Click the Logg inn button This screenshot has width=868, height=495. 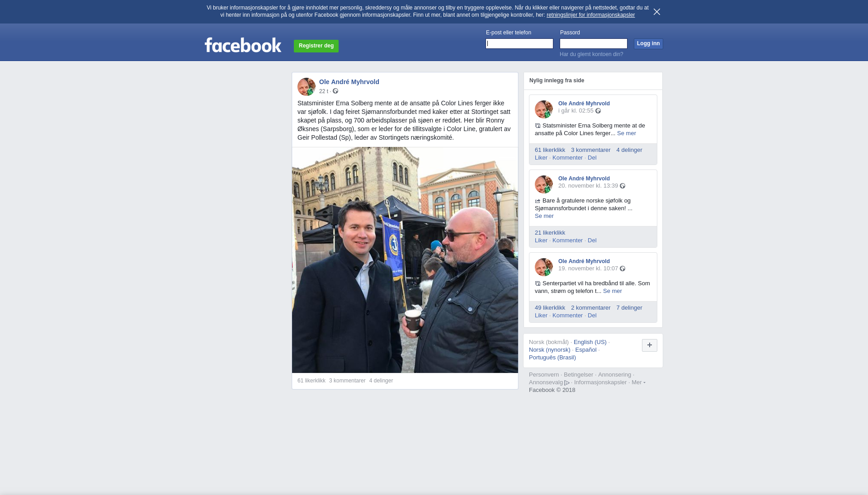coord(648,43)
